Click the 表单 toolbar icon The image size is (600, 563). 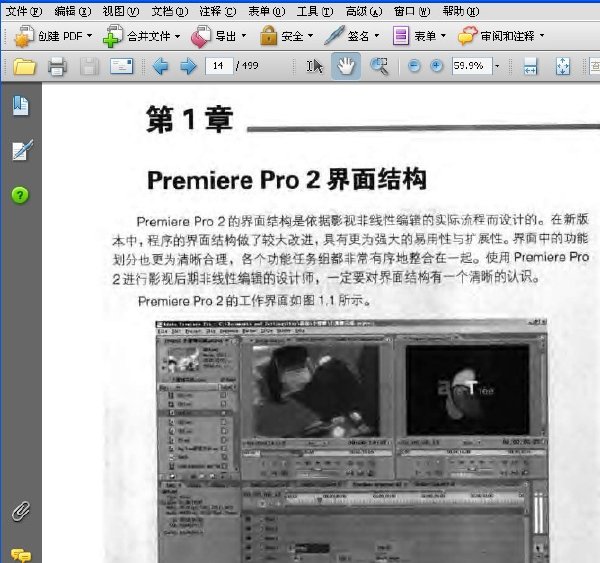pos(401,36)
